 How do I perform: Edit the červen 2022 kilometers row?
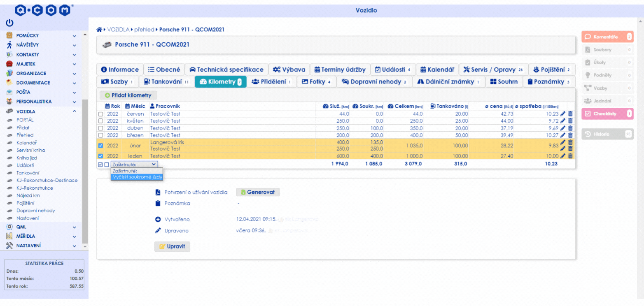click(x=563, y=114)
